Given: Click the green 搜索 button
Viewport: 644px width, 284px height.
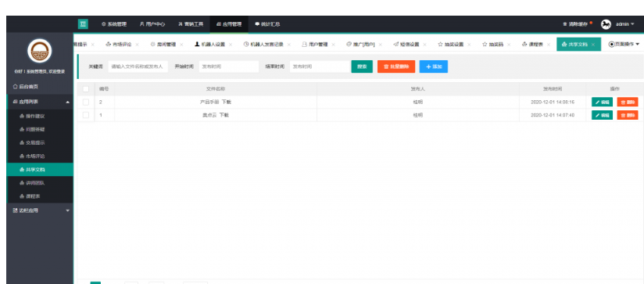Looking at the screenshot, I should click(362, 67).
